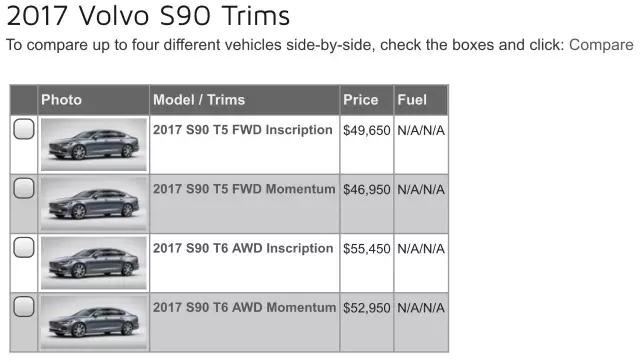
Task: Open the S90 T6 AWD Momentum photo
Action: coord(94,322)
